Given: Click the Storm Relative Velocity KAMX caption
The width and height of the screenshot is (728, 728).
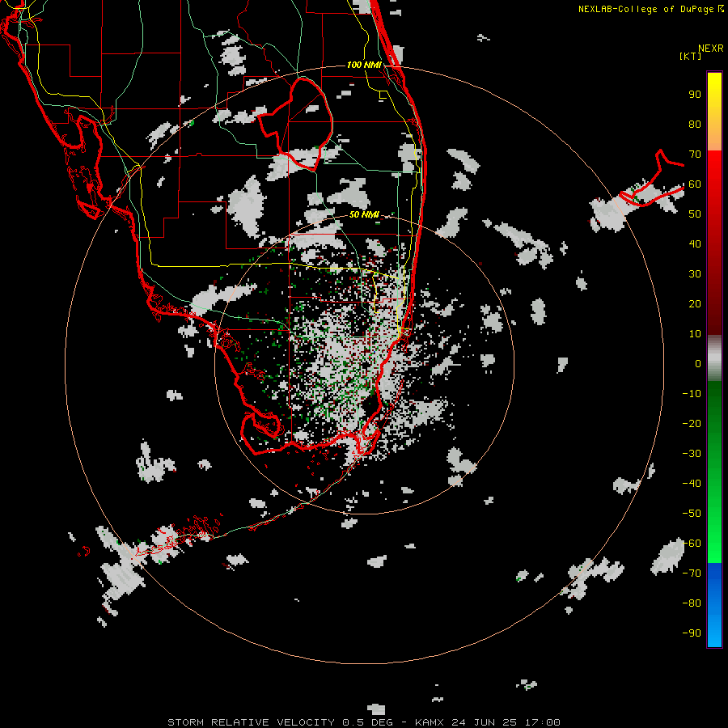Looking at the screenshot, I should pyautogui.click(x=364, y=722).
